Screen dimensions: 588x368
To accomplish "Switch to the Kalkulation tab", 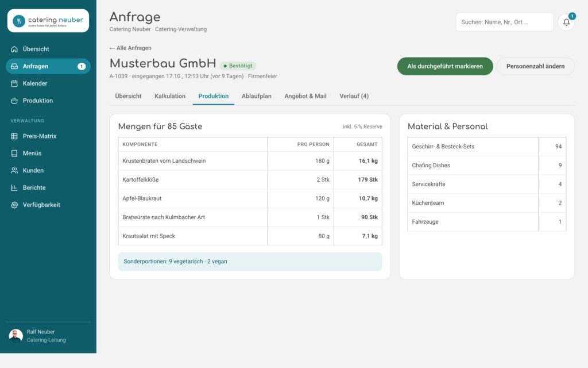I will pos(170,96).
